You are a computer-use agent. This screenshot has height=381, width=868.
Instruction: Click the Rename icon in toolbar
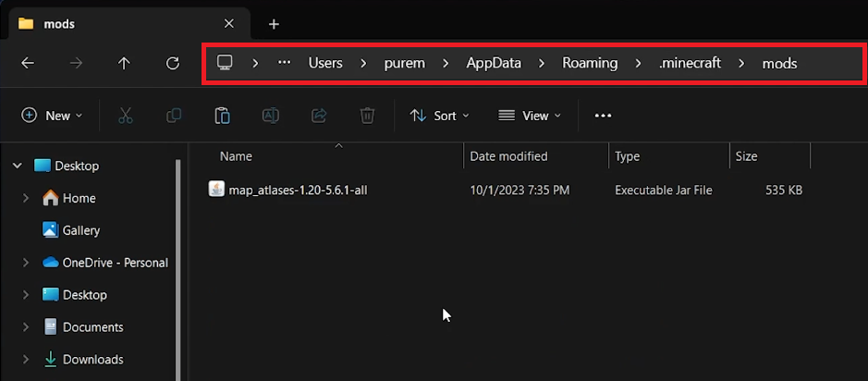pyautogui.click(x=271, y=116)
